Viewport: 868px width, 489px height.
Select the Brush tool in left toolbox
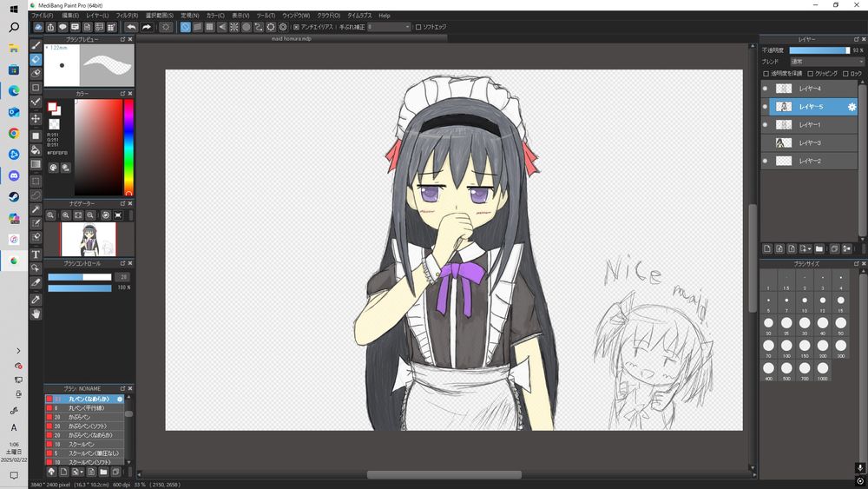click(x=36, y=45)
